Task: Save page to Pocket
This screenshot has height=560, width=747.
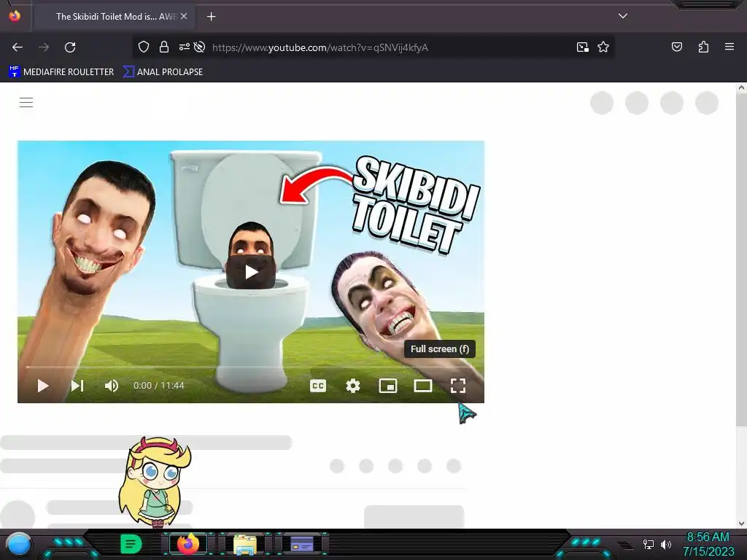Action: click(677, 47)
